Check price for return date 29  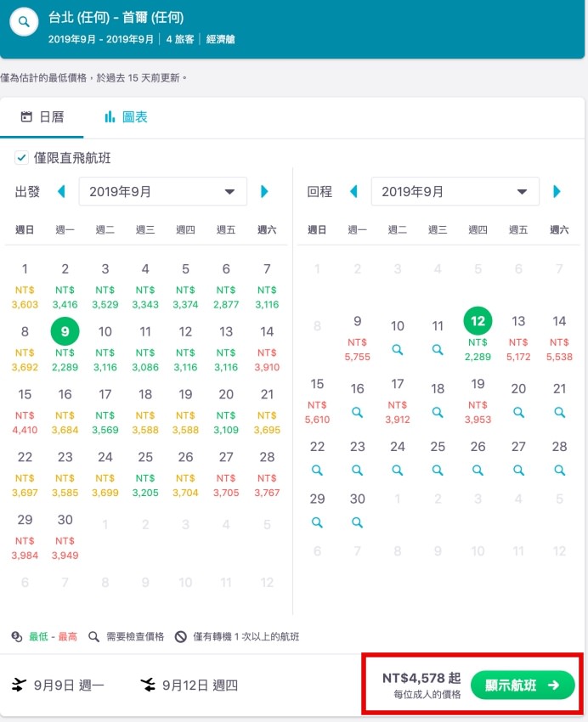tap(317, 522)
